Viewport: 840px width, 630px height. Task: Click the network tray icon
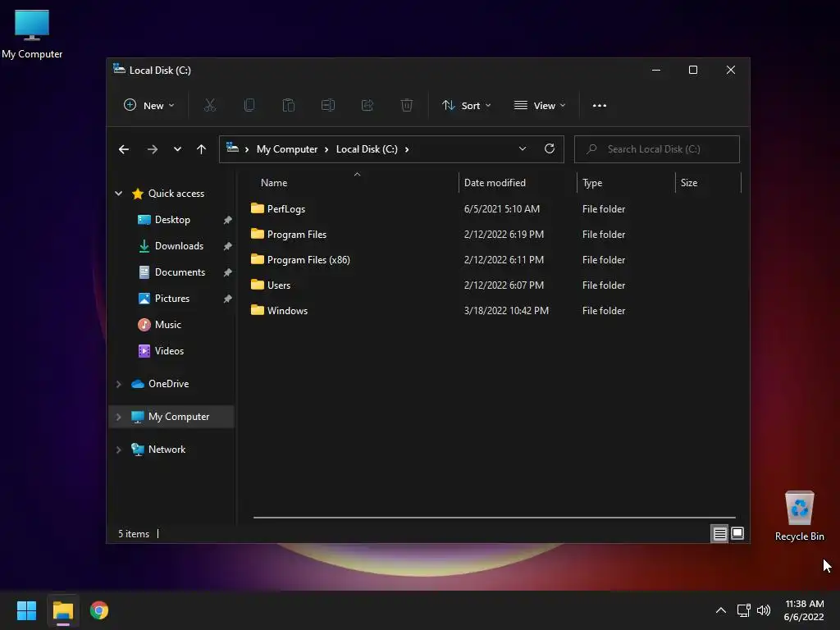[743, 610]
